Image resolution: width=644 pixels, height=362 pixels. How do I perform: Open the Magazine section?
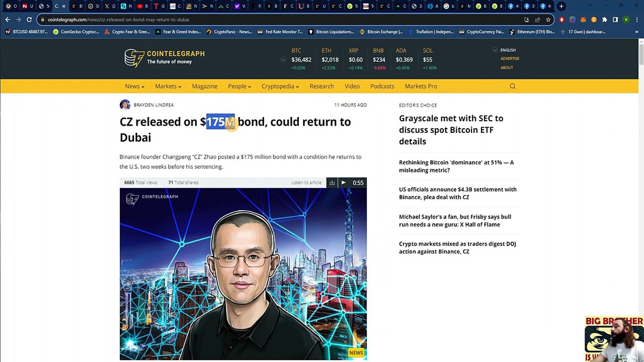[x=205, y=86]
